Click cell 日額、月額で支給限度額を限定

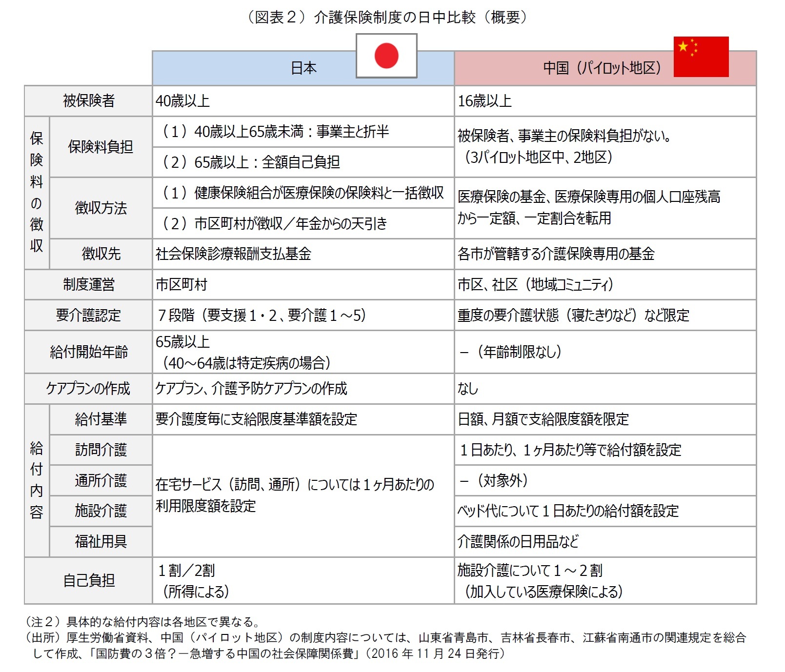(x=605, y=419)
